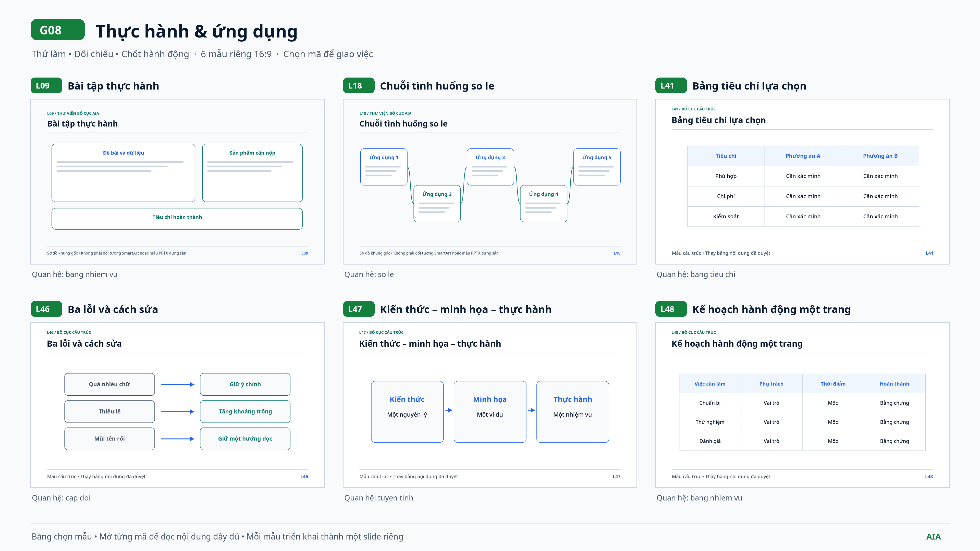
Task: Click the 'Minh họa' card
Action: (x=490, y=412)
